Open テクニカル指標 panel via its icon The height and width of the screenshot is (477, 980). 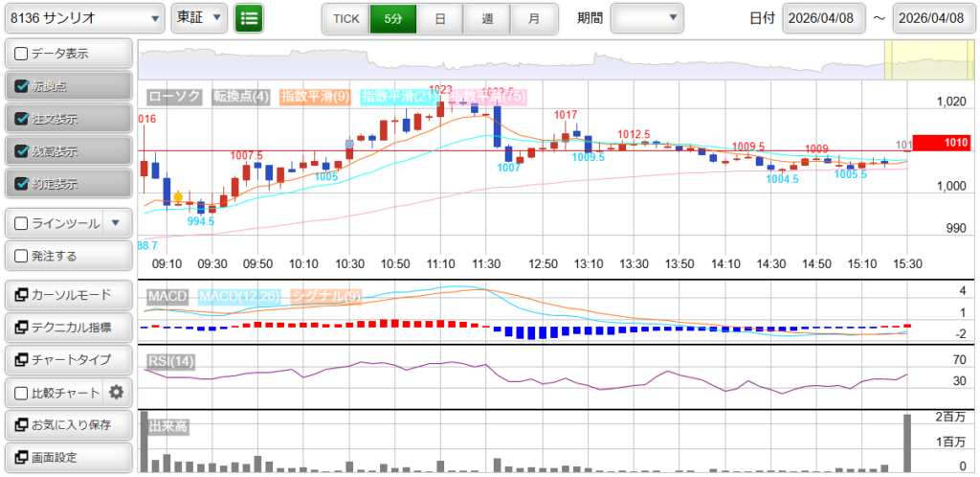click(x=21, y=327)
